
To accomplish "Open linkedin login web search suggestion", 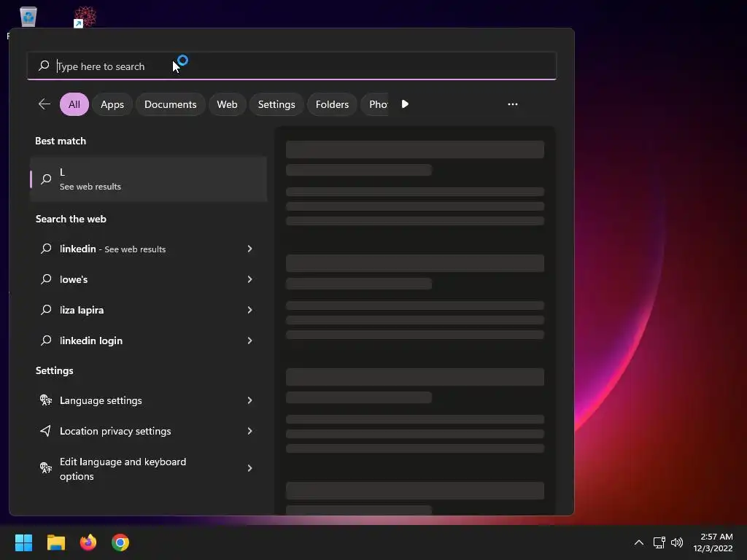I will click(x=148, y=341).
